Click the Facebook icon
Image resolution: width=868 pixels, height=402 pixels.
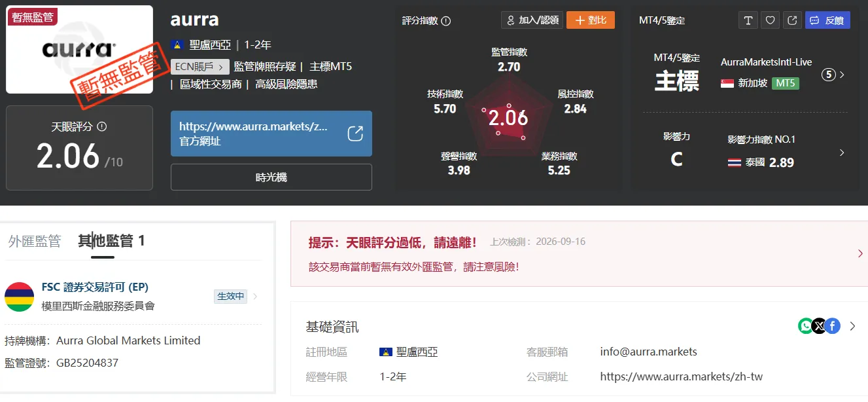pyautogui.click(x=832, y=326)
